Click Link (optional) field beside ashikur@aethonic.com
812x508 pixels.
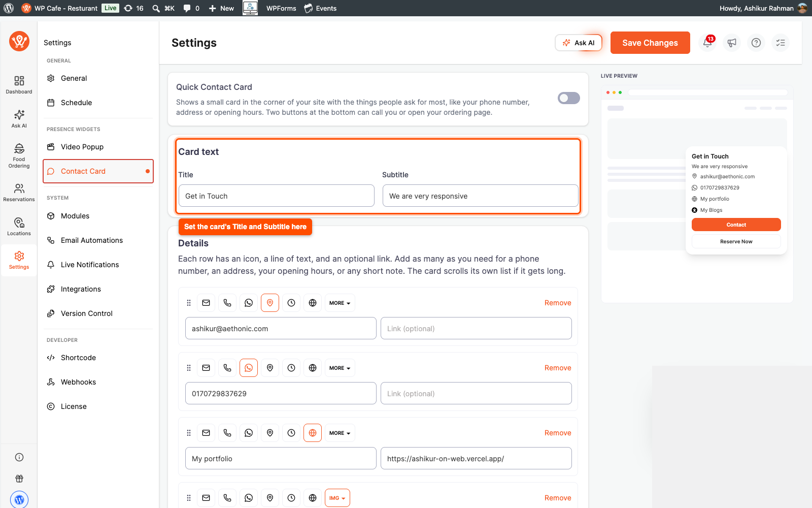click(x=476, y=328)
